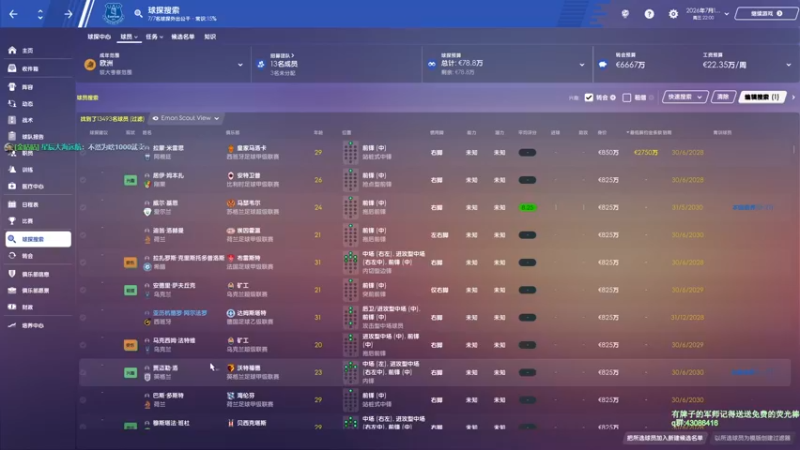Open the date dropdown arrow in header
800x450 pixels.
click(x=727, y=14)
